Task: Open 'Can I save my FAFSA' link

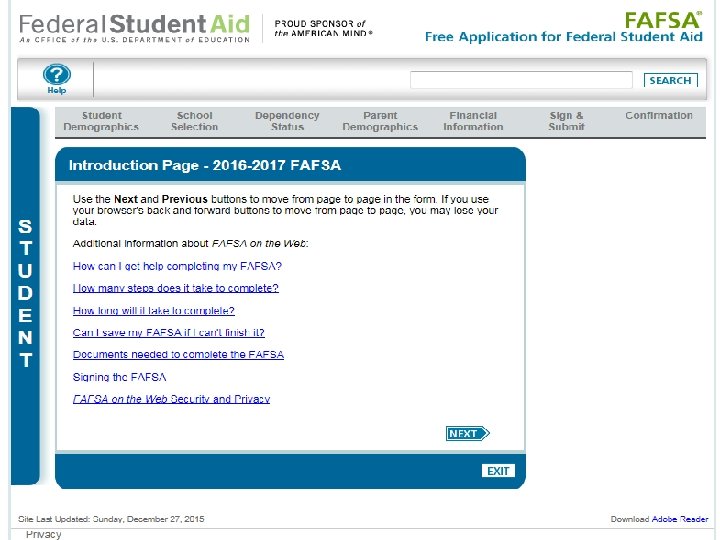Action: point(169,333)
